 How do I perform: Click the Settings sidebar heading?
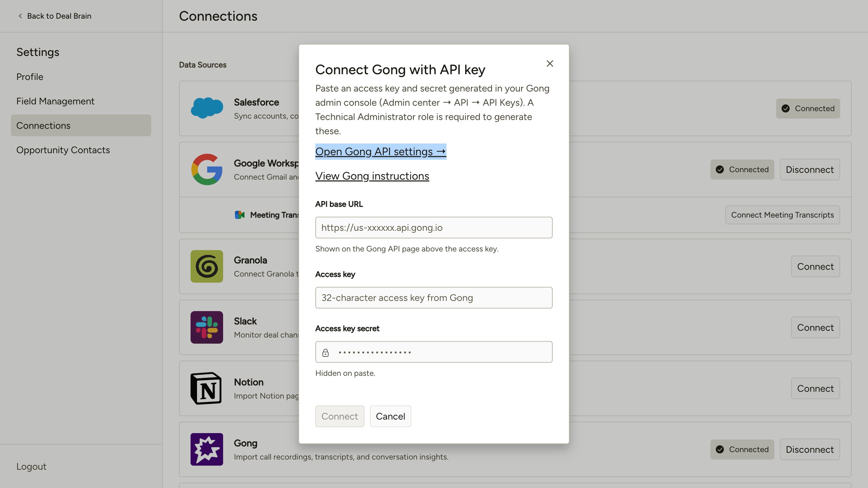[38, 52]
